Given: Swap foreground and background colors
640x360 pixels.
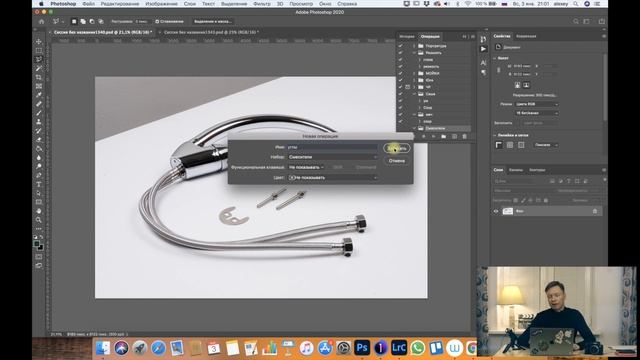Looking at the screenshot, I should (42, 237).
